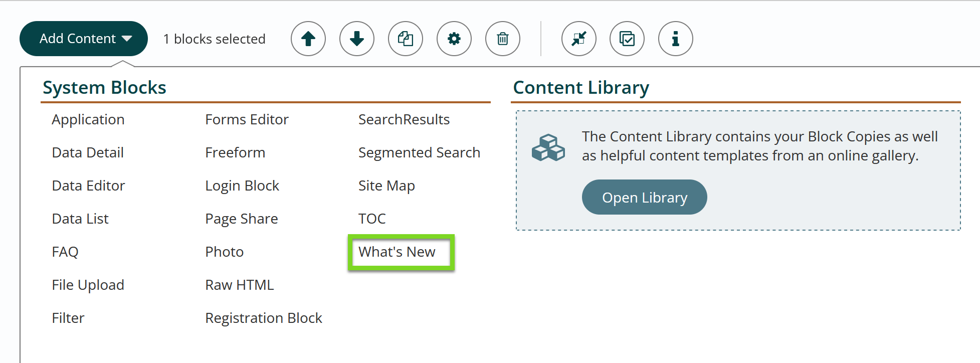
Task: Choose the What's New system block
Action: click(x=397, y=252)
